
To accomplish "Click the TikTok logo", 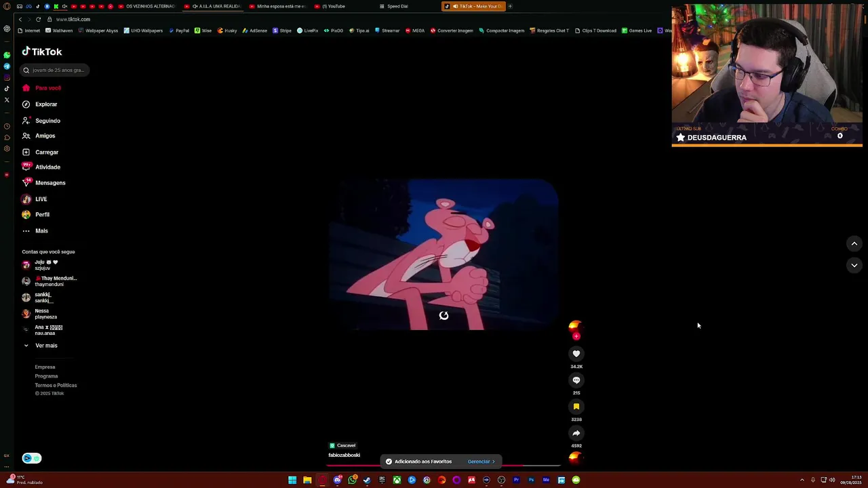I will (x=42, y=52).
